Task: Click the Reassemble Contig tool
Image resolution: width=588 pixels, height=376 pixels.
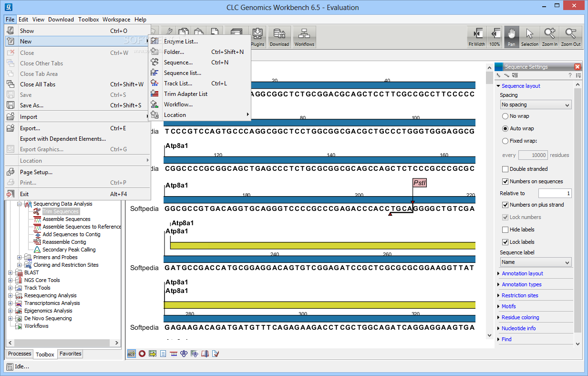Action: 64,242
